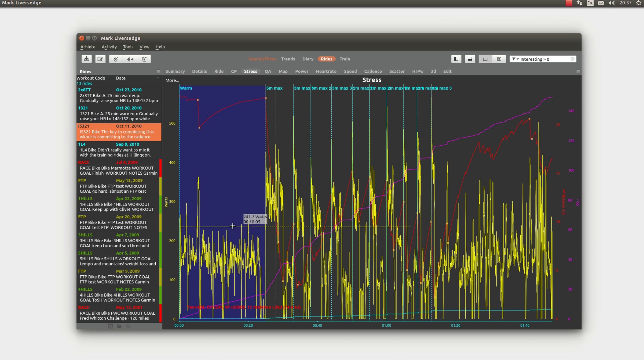644x360 pixels.
Task: Click the stopwatch find intervals icon
Action: (116, 59)
